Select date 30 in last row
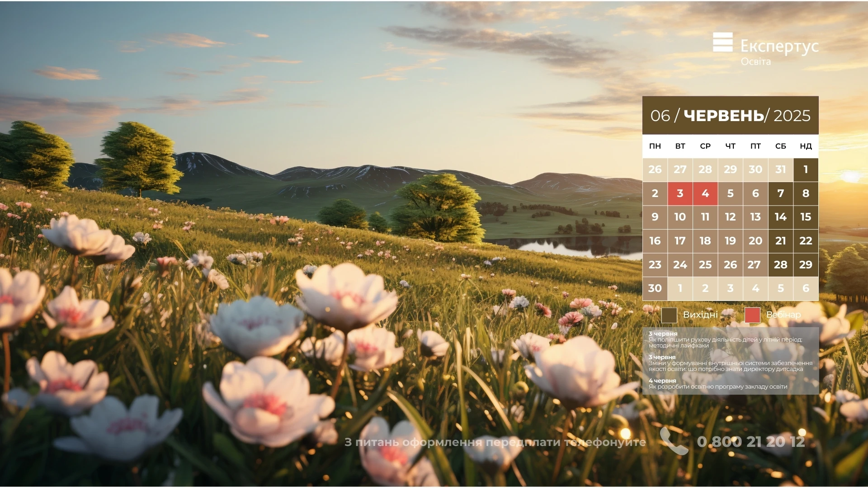The width and height of the screenshot is (868, 488). [x=655, y=288]
